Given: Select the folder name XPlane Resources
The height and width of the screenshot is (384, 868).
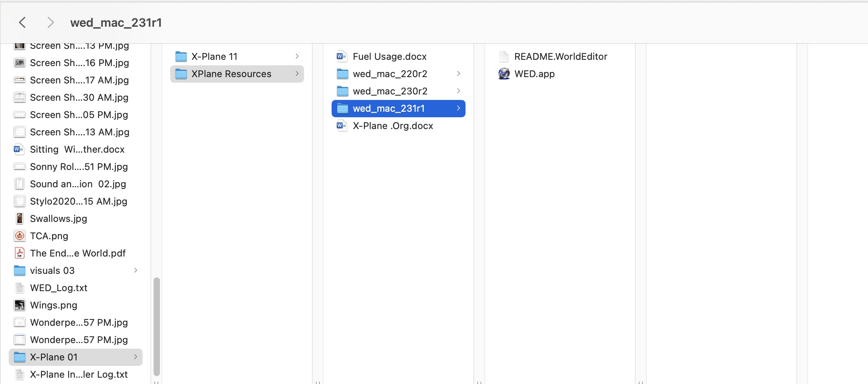Looking at the screenshot, I should pos(232,74).
